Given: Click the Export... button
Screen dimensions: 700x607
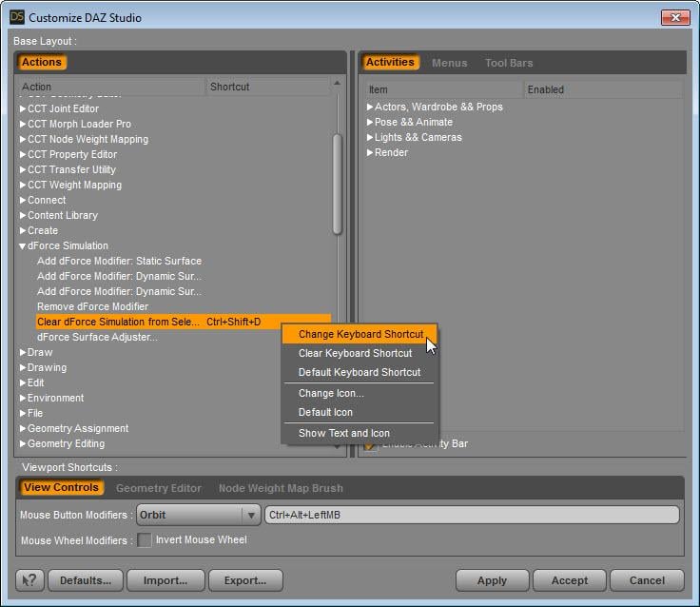Looking at the screenshot, I should click(245, 580).
